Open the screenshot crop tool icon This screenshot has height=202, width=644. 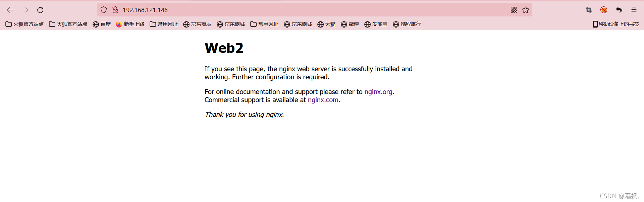pyautogui.click(x=589, y=10)
